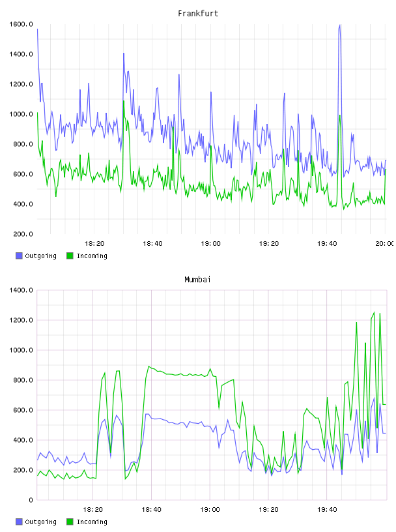Click the tallest Outgoing spike in Frankfurt chart

pyautogui.click(x=339, y=26)
